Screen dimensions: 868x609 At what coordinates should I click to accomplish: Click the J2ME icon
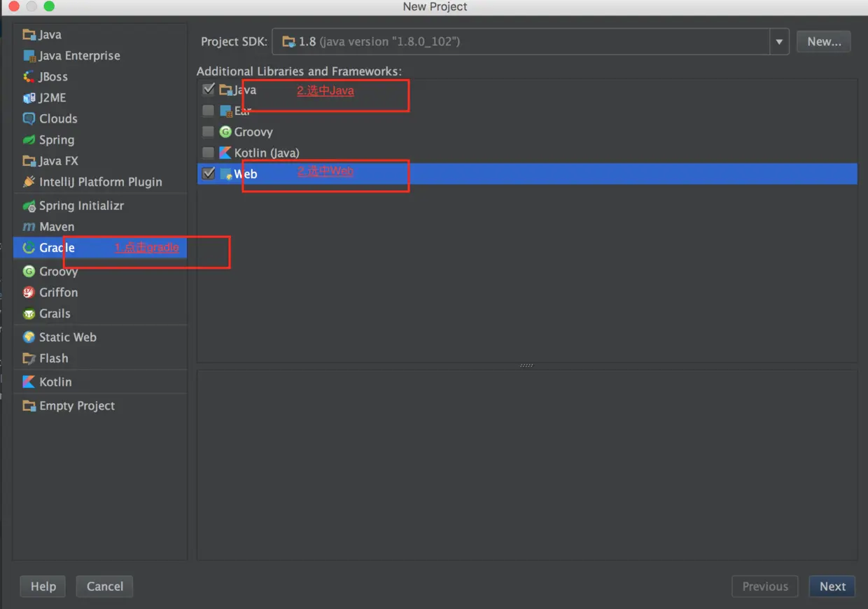click(x=29, y=98)
